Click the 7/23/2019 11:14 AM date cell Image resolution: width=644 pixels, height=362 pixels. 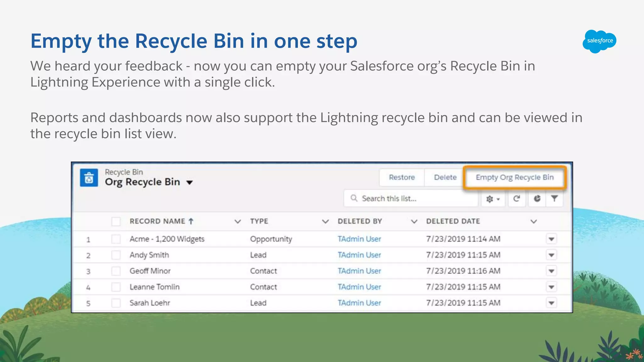463,239
